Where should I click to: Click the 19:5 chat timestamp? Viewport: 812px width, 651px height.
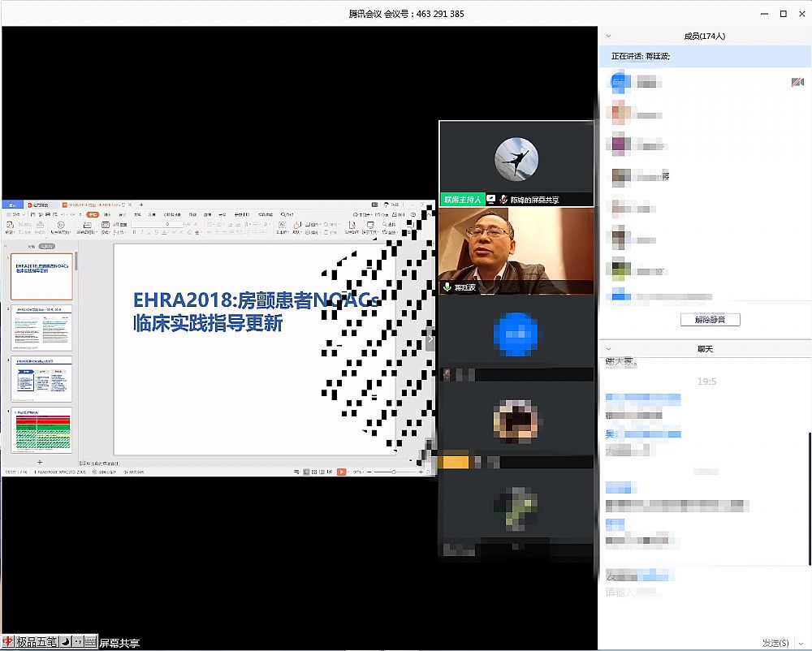[x=706, y=382]
